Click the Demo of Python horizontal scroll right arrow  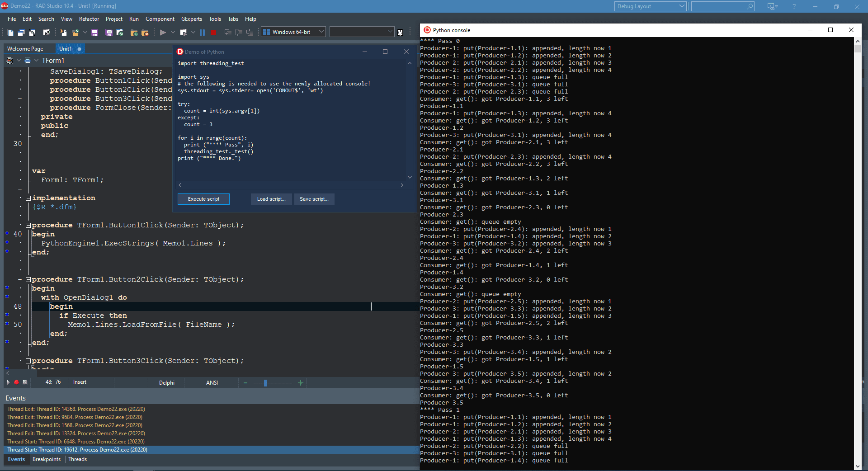tap(402, 185)
